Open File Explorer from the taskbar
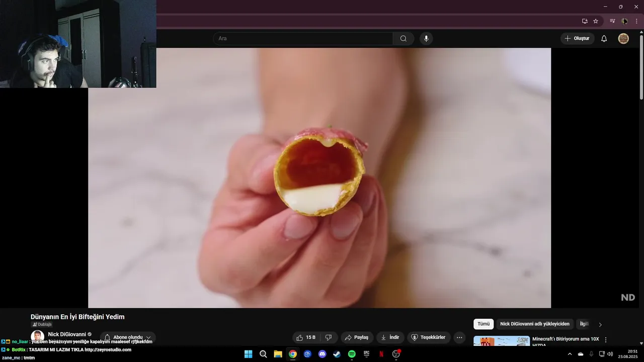644x362 pixels. (278, 354)
